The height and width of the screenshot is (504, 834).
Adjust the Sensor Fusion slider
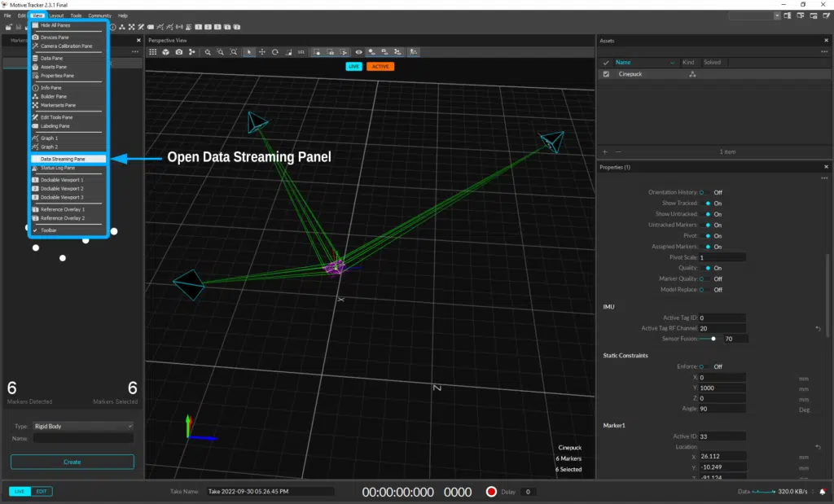(713, 339)
